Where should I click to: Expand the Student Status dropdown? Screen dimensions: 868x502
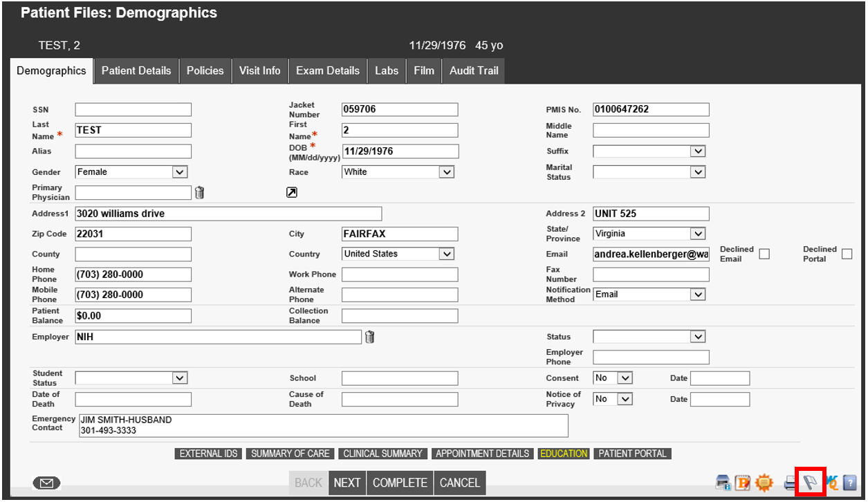click(131, 378)
